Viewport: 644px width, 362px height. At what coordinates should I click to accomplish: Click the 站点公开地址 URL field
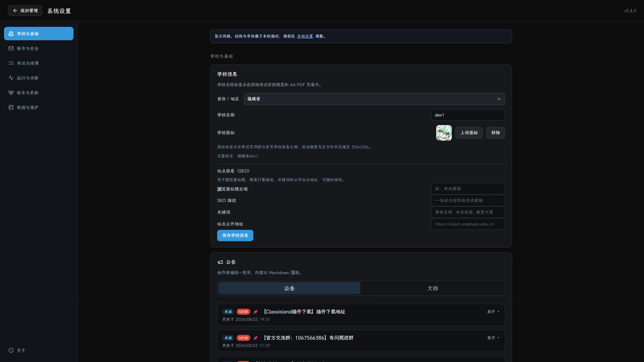coord(468,224)
